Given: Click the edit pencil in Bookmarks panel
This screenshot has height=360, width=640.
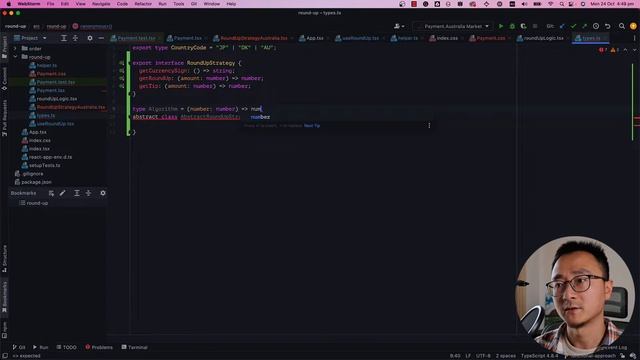Looking at the screenshot, I should 62,193.
